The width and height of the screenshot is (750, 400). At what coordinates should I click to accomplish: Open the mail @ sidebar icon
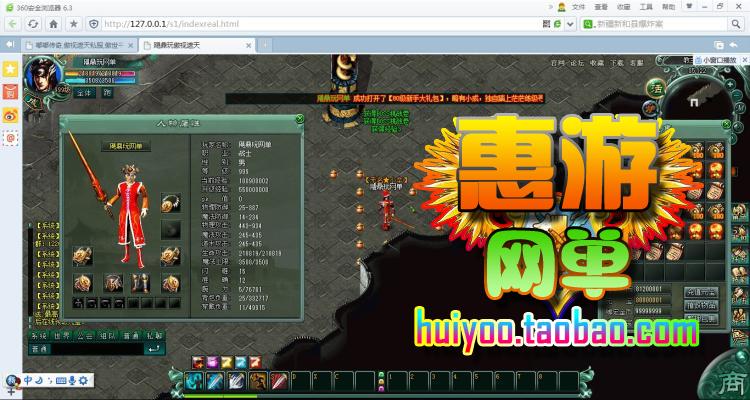(11, 137)
